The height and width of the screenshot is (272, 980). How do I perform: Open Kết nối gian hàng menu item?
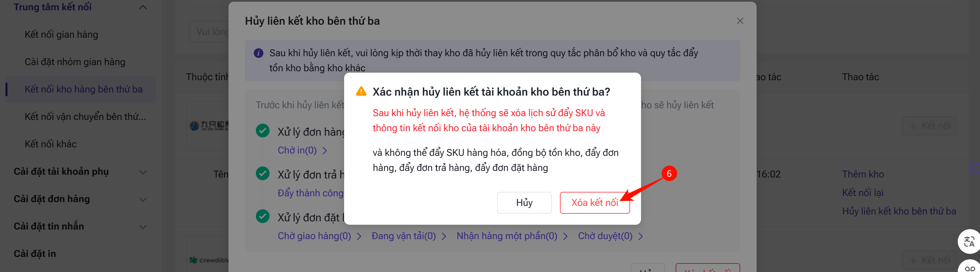coord(61,34)
